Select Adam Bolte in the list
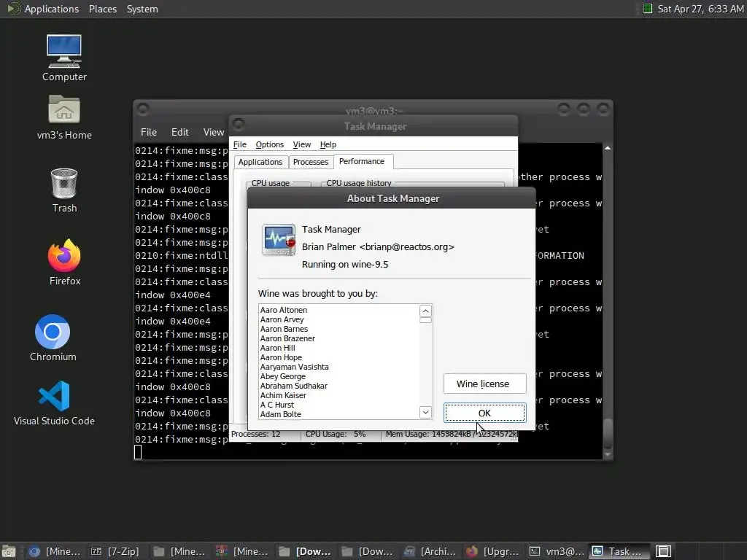 click(x=281, y=414)
